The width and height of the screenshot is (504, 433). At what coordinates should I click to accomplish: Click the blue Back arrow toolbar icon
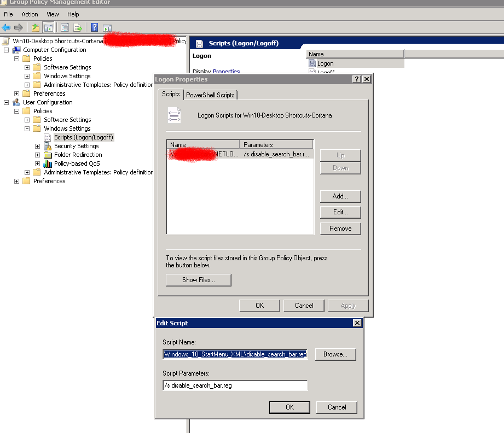[x=6, y=27]
